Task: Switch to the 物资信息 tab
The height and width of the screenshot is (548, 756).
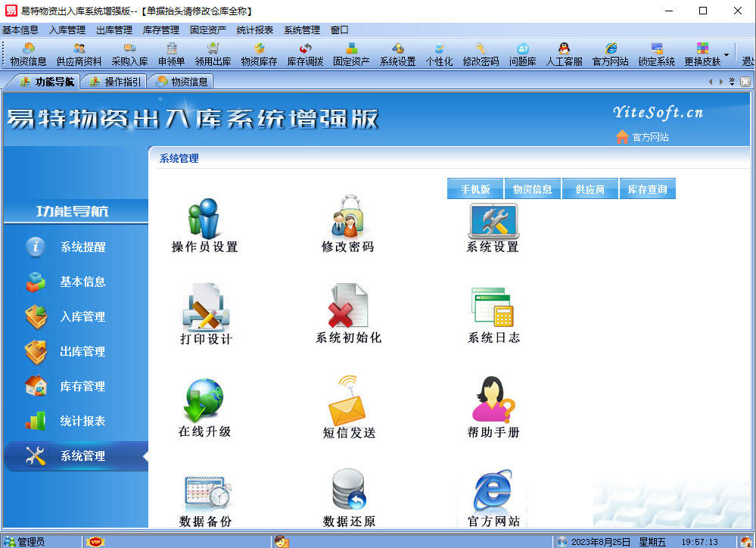Action: tap(182, 82)
